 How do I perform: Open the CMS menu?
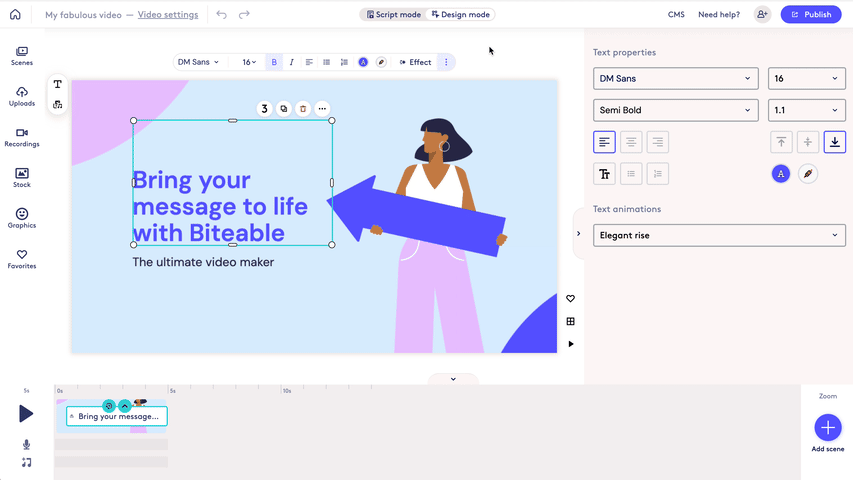pos(676,15)
